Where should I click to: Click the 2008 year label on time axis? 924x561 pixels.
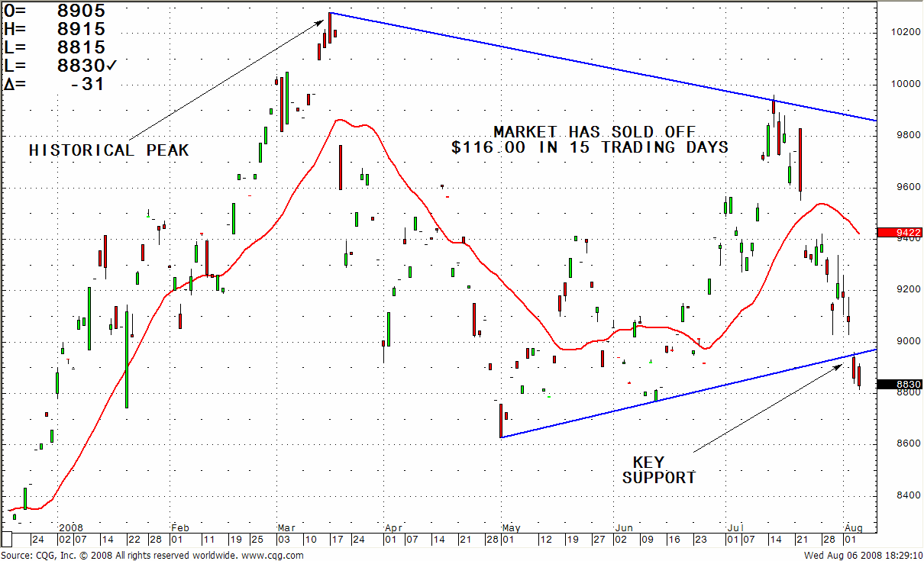point(70,527)
